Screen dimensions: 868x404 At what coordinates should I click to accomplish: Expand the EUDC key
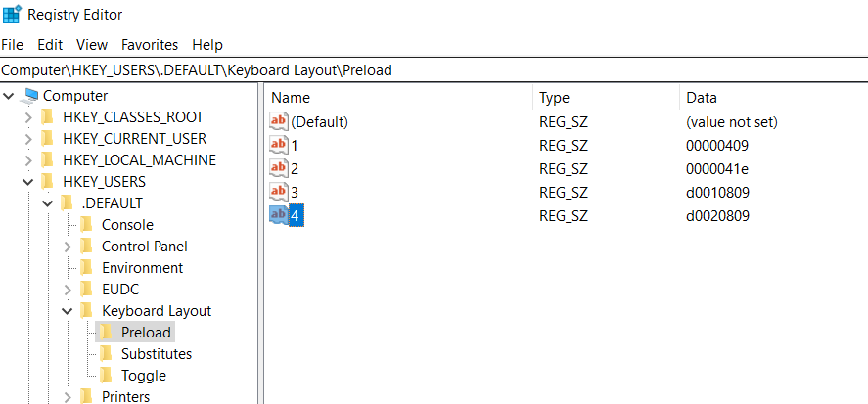(68, 290)
